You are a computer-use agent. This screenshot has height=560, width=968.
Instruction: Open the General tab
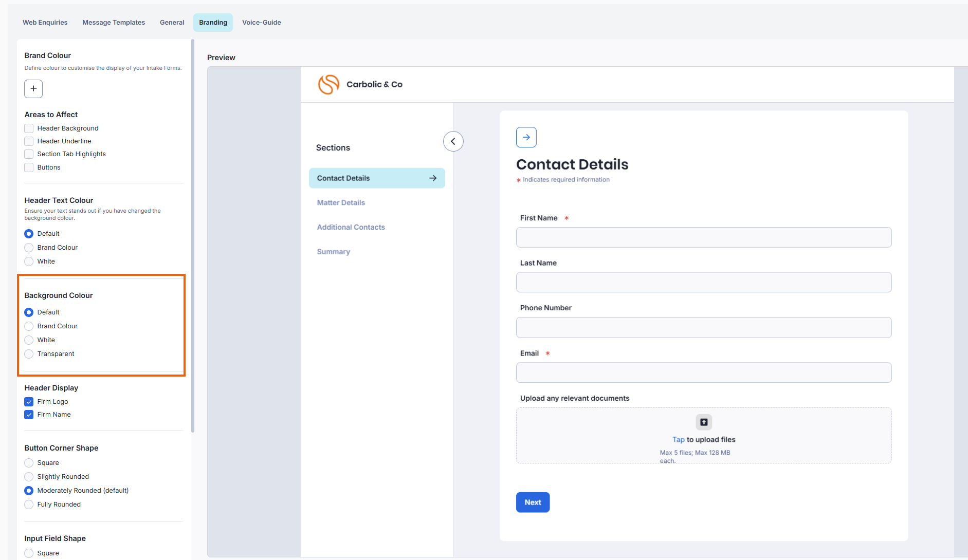tap(172, 23)
